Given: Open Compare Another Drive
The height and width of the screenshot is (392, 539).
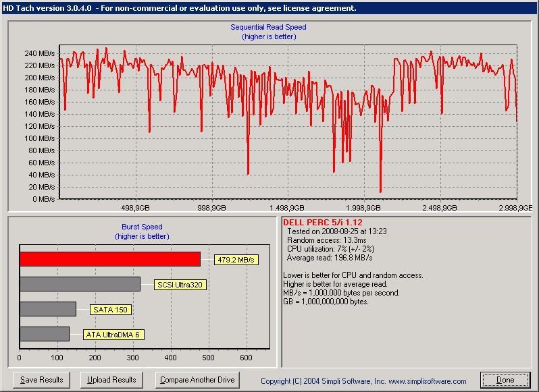Looking at the screenshot, I should (x=197, y=380).
